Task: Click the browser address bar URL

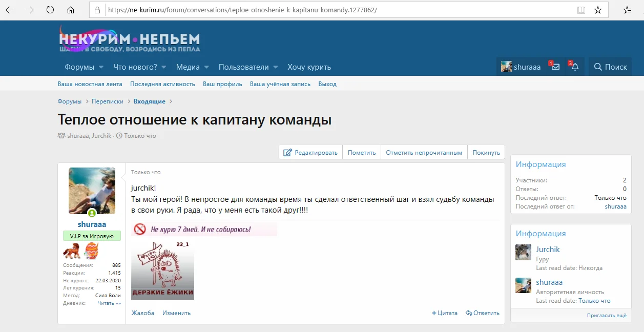Action: pos(242,10)
